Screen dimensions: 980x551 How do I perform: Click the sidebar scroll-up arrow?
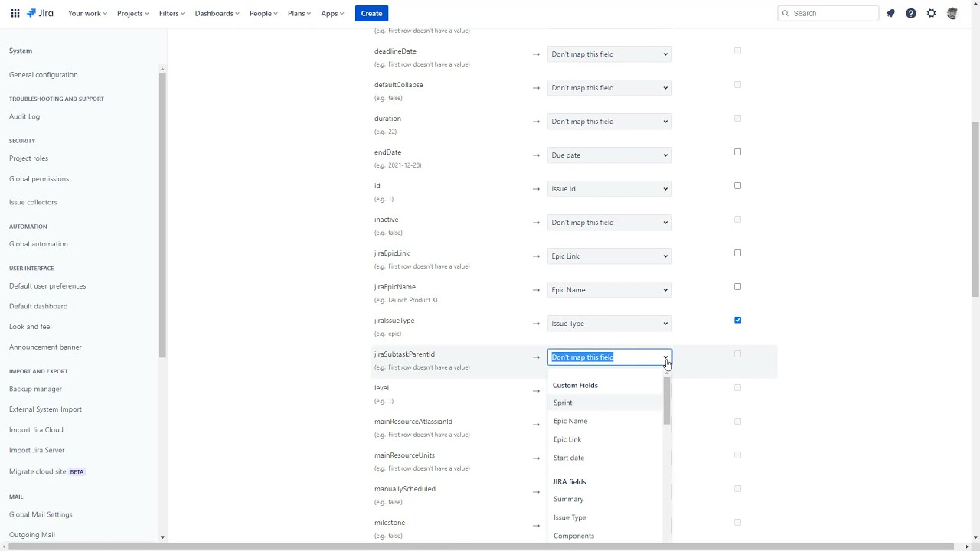tap(162, 69)
